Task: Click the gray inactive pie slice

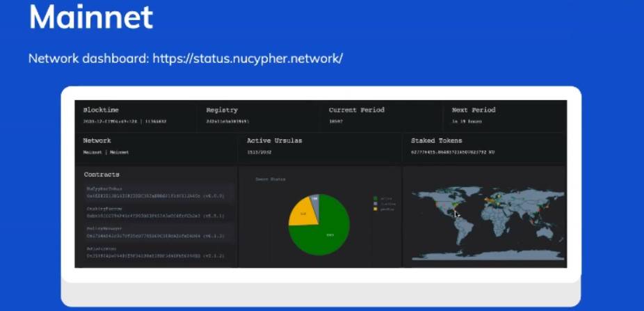Action: click(314, 199)
